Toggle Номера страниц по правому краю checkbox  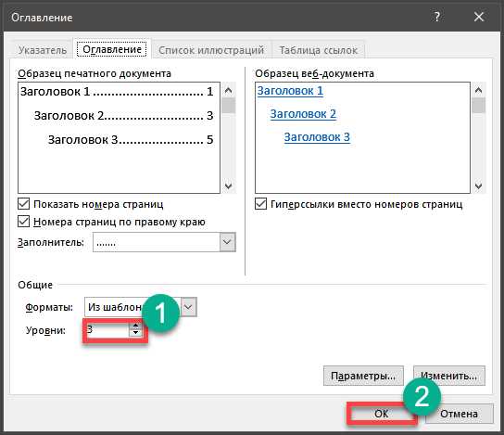point(24,222)
